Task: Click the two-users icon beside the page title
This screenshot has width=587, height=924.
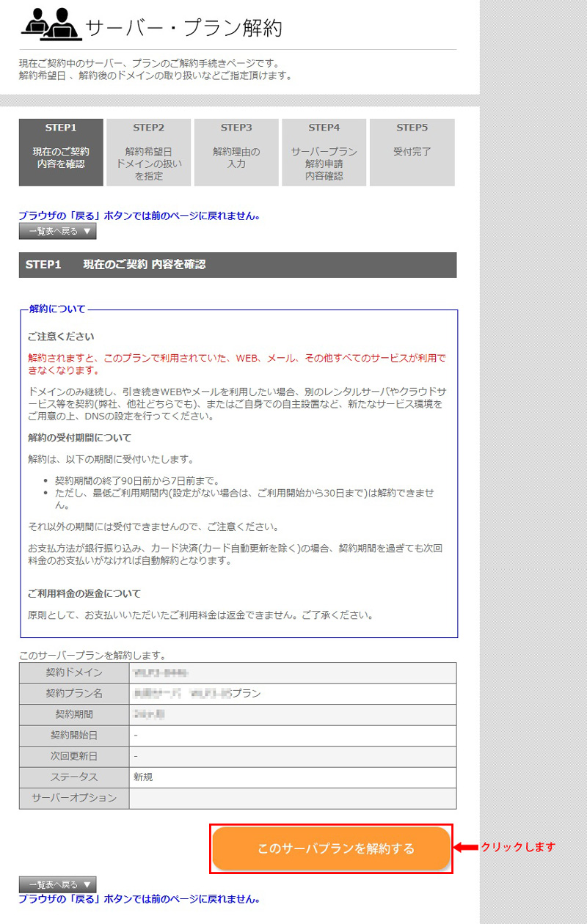Action: pos(50,23)
